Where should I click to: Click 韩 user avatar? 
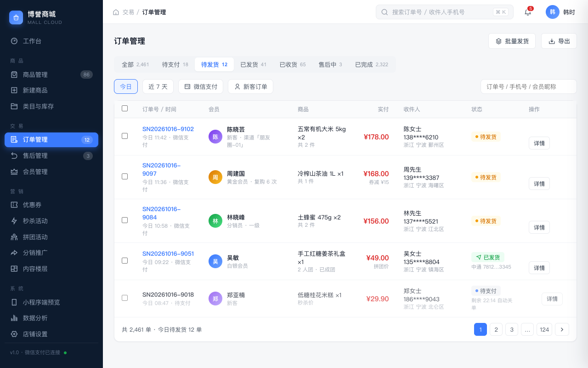[553, 12]
